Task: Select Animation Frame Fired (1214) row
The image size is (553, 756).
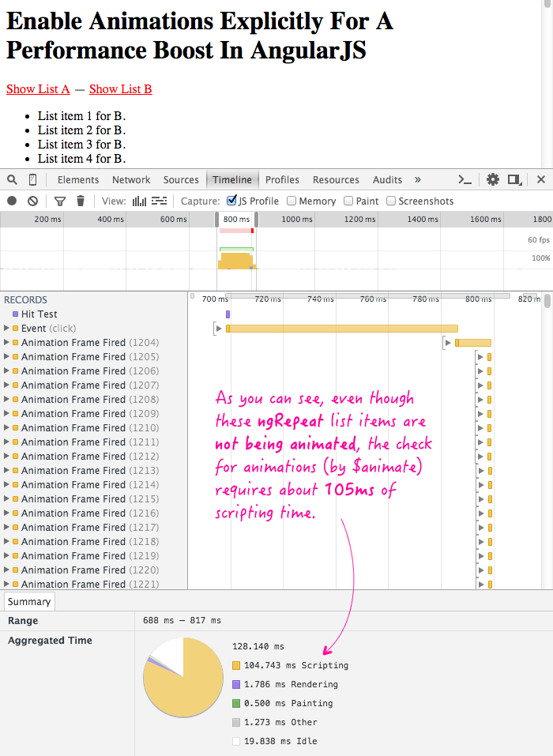Action: coord(93,484)
